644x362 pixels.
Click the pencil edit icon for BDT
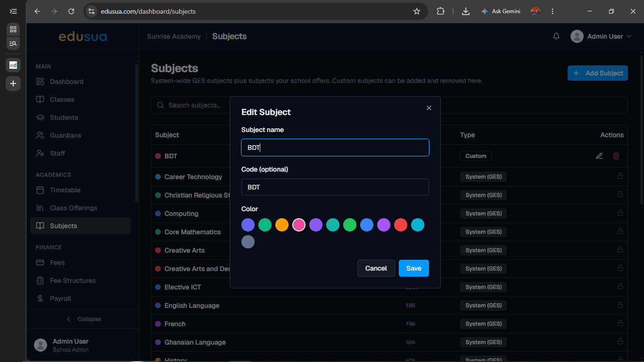599,156
